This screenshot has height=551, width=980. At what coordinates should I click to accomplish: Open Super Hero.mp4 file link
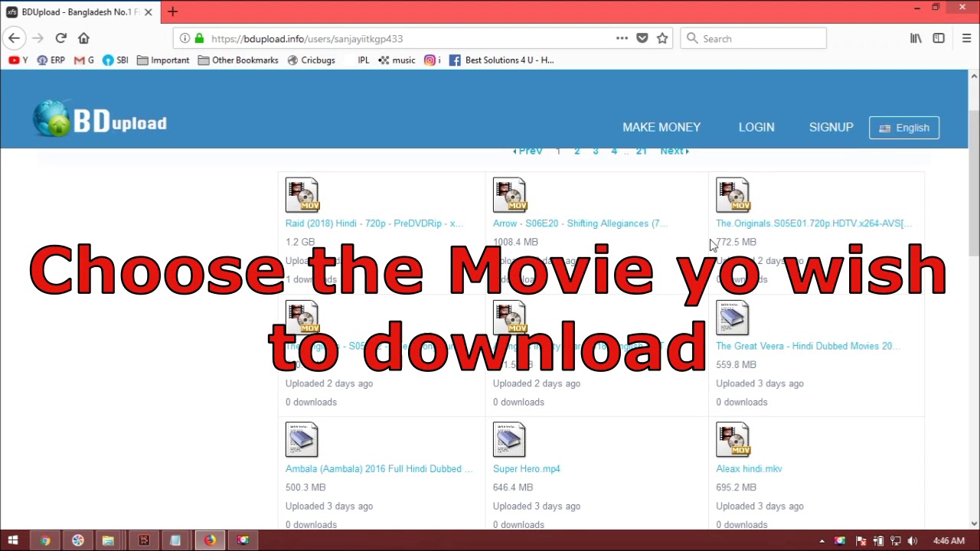pos(527,468)
